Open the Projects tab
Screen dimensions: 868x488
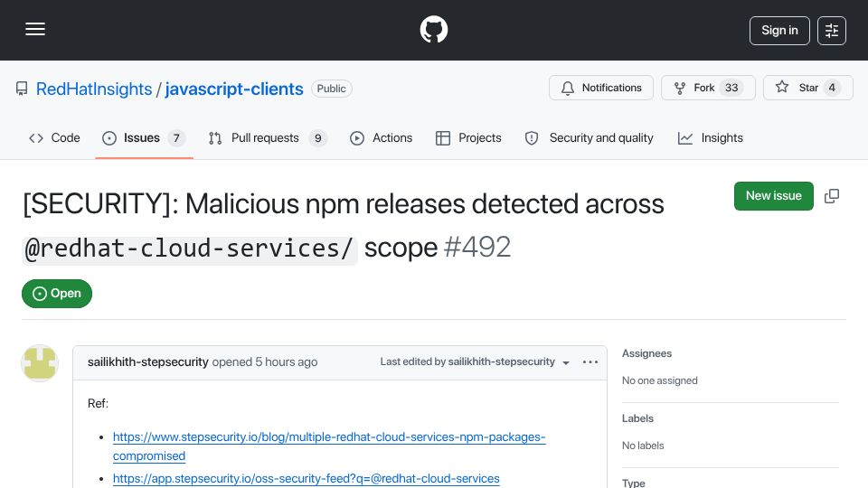tap(469, 137)
